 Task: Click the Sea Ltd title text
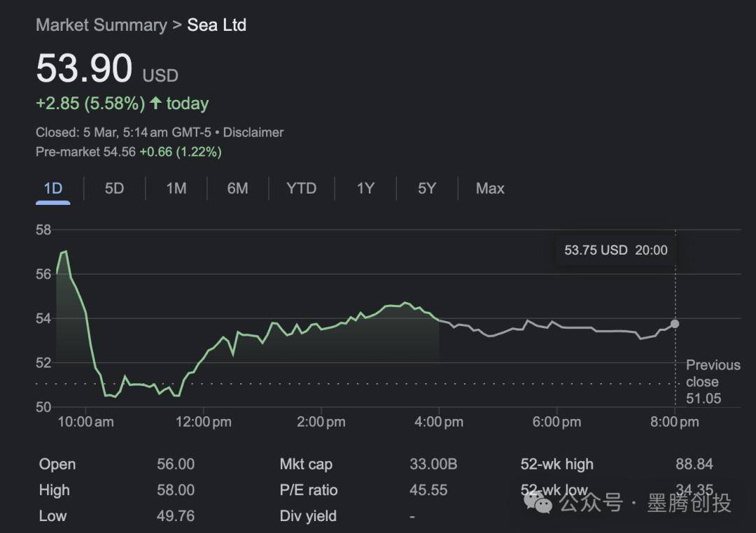pos(216,25)
